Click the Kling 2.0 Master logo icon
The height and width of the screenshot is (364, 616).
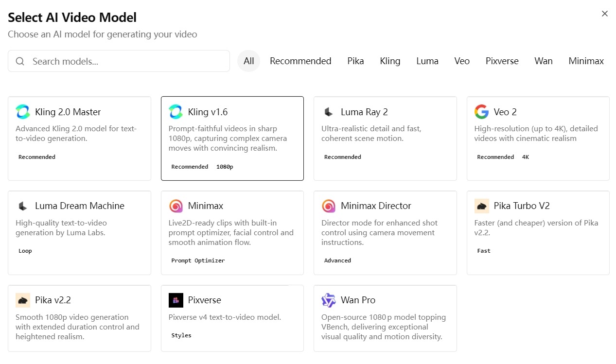(23, 112)
